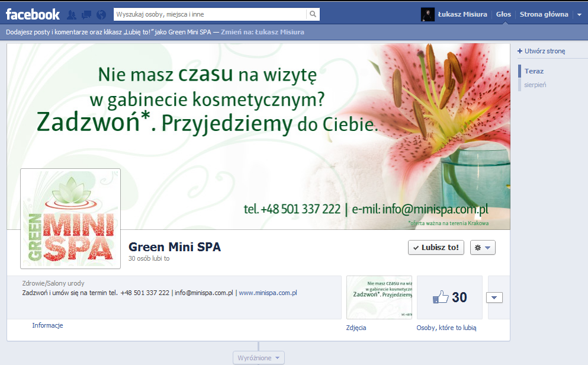The image size is (588, 365).
Task: Open the Zdjęcia photos thumbnail
Action: click(x=379, y=297)
